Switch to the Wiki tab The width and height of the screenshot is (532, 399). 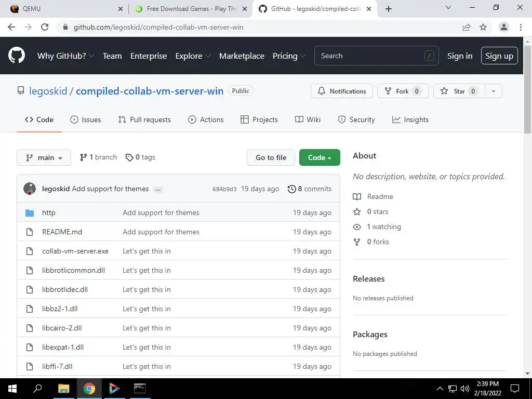(x=308, y=119)
